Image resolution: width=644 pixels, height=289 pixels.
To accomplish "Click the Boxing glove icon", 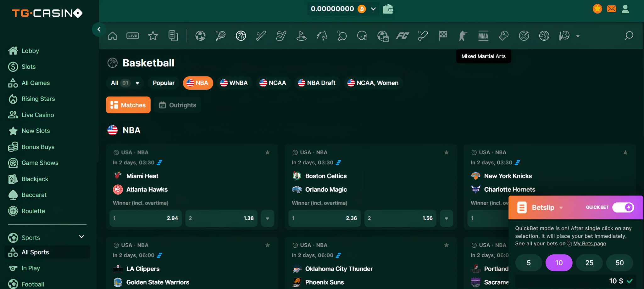I will [503, 36].
